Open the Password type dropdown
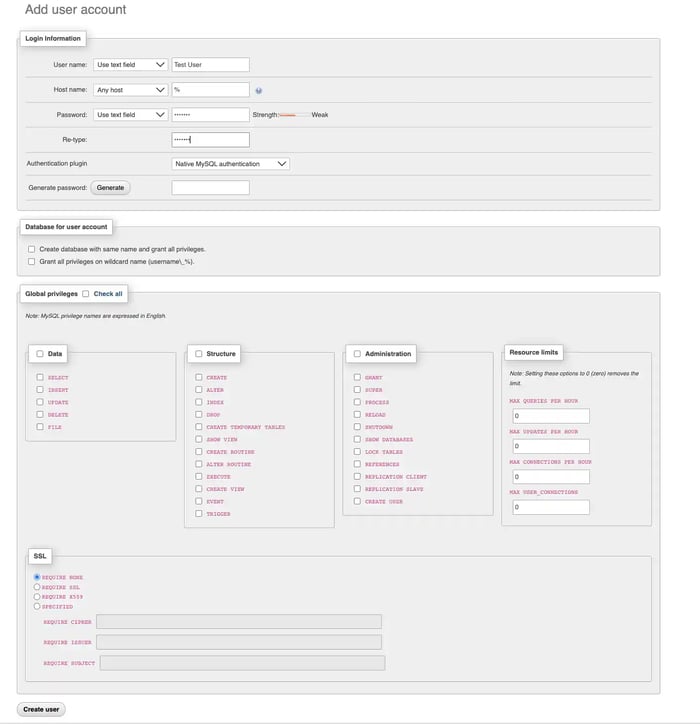Viewport: 700px width, 724px height. click(x=130, y=115)
